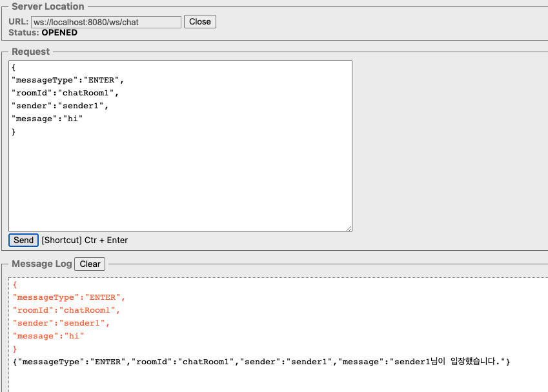Click the OPENED status text
Image resolution: width=548 pixels, height=392 pixels.
[59, 32]
